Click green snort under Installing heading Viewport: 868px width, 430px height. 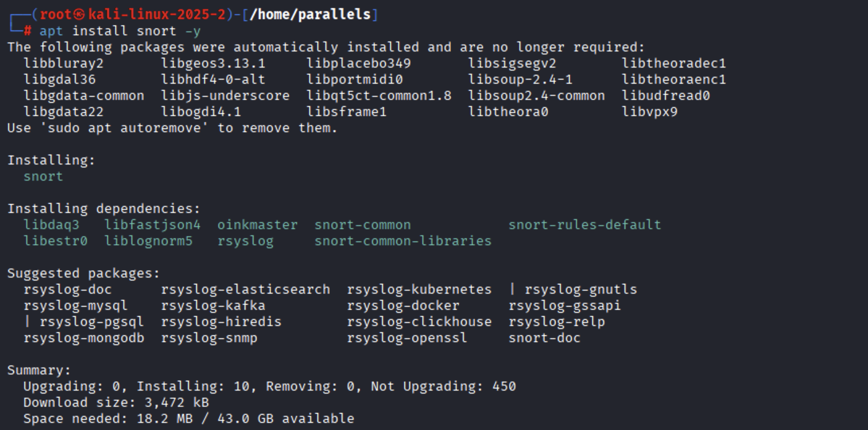pyautogui.click(x=43, y=177)
